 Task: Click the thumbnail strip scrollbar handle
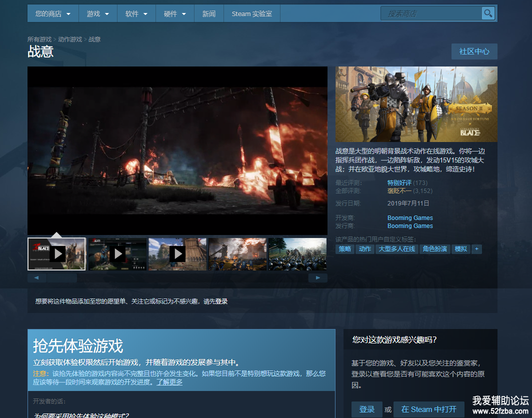62,278
